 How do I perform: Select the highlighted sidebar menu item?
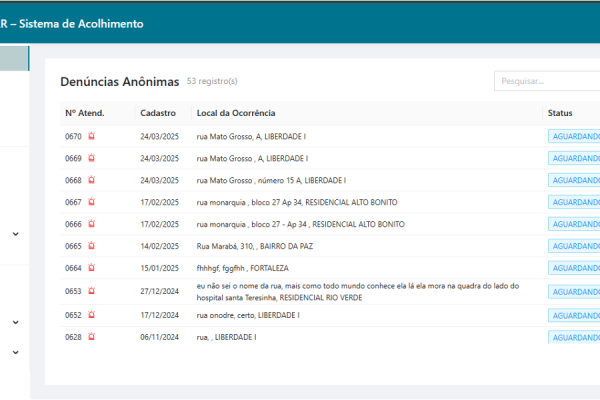tap(14, 58)
